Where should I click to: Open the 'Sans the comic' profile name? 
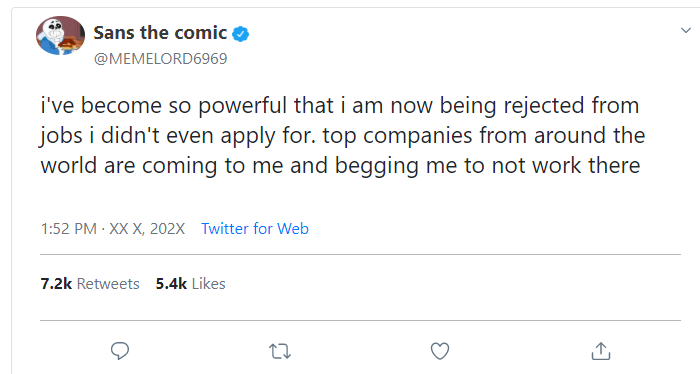point(160,33)
